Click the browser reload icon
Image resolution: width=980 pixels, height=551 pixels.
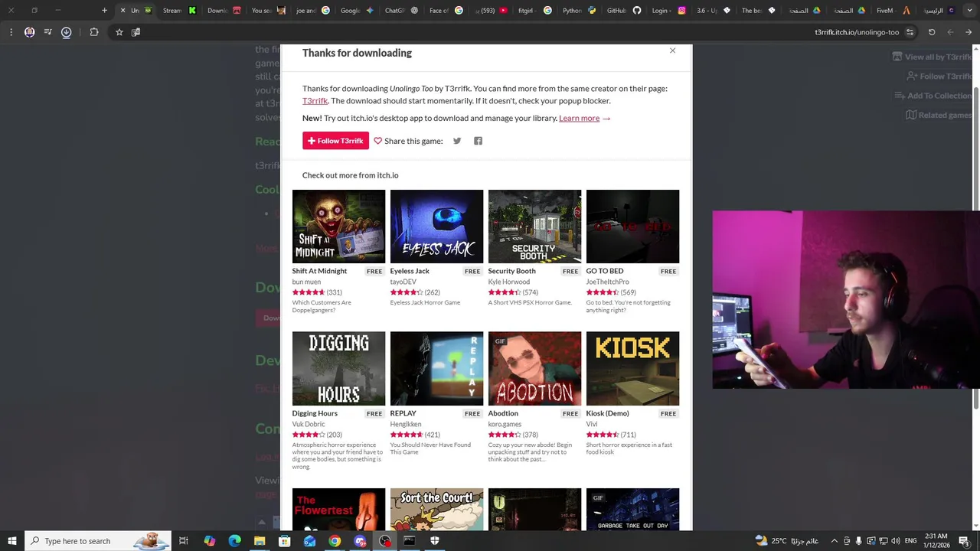[932, 32]
